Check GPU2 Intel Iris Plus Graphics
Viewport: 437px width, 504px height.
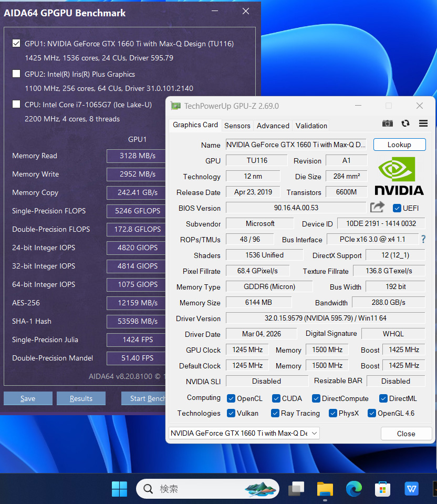[16, 74]
